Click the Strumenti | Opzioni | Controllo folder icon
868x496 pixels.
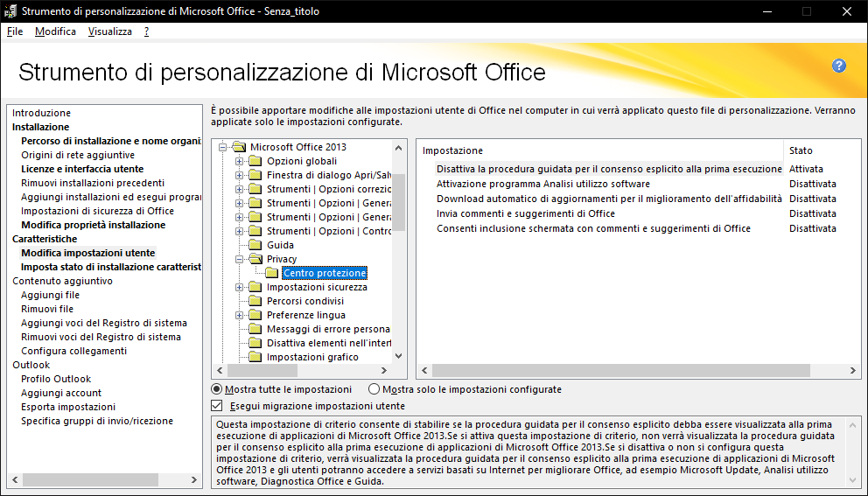[255, 231]
